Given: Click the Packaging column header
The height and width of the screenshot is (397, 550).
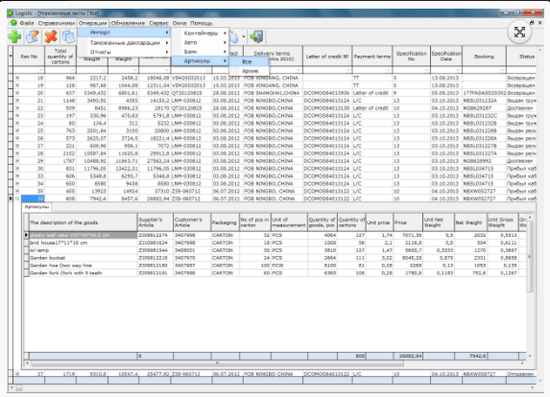Looking at the screenshot, I should pyautogui.click(x=225, y=222).
